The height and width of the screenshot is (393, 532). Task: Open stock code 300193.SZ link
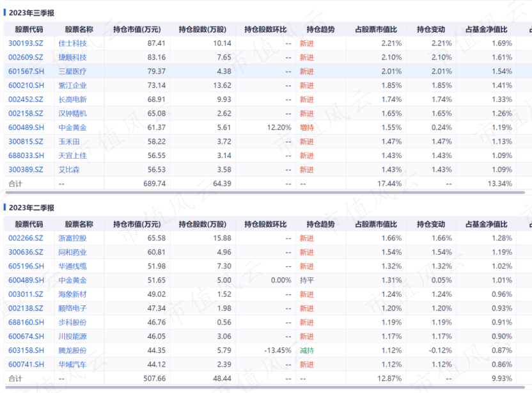pos(26,43)
